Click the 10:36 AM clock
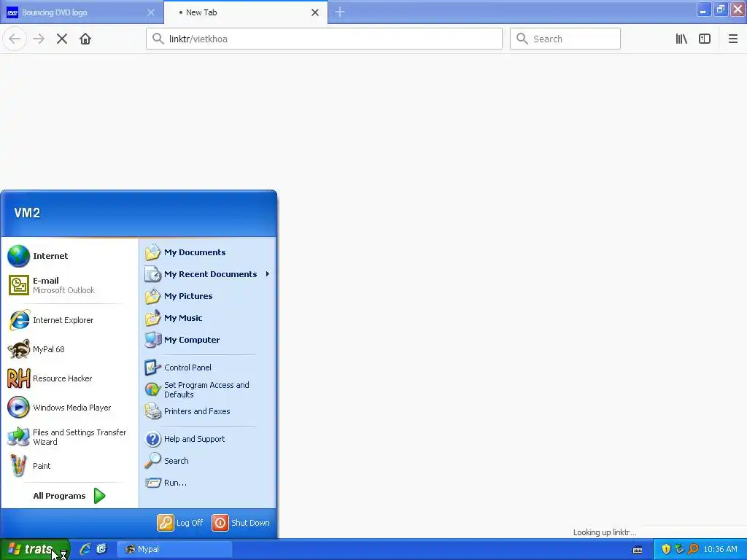Viewport: 747px width, 560px height. tap(720, 549)
